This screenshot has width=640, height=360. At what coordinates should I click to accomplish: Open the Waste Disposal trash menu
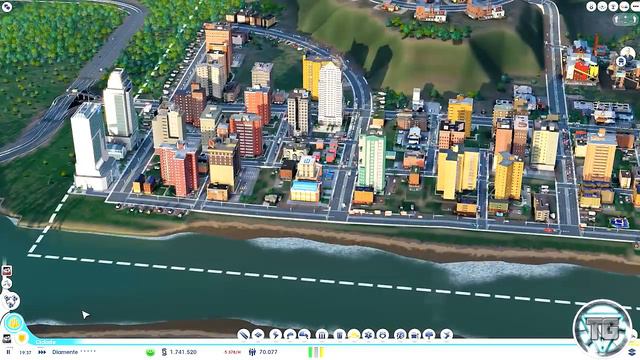[339, 335]
